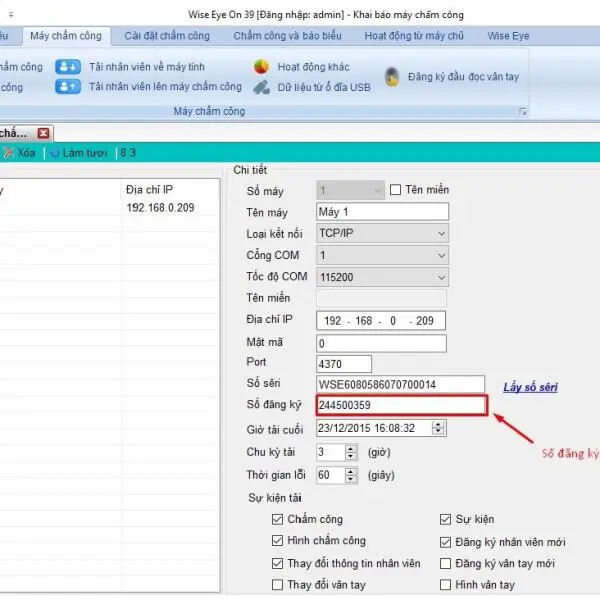Open the ribbon group dialog launcher for 'Máy chấm công'
The image size is (600, 600).
coord(522,111)
